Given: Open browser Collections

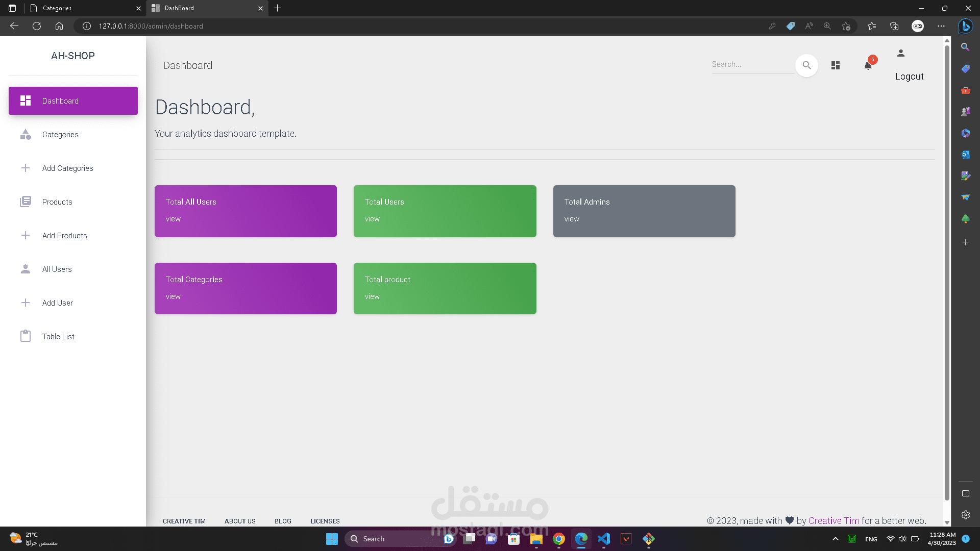Looking at the screenshot, I should (x=894, y=26).
